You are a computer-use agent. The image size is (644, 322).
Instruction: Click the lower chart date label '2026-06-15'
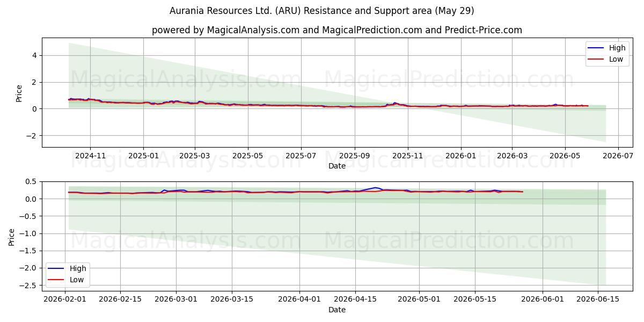tap(597, 299)
